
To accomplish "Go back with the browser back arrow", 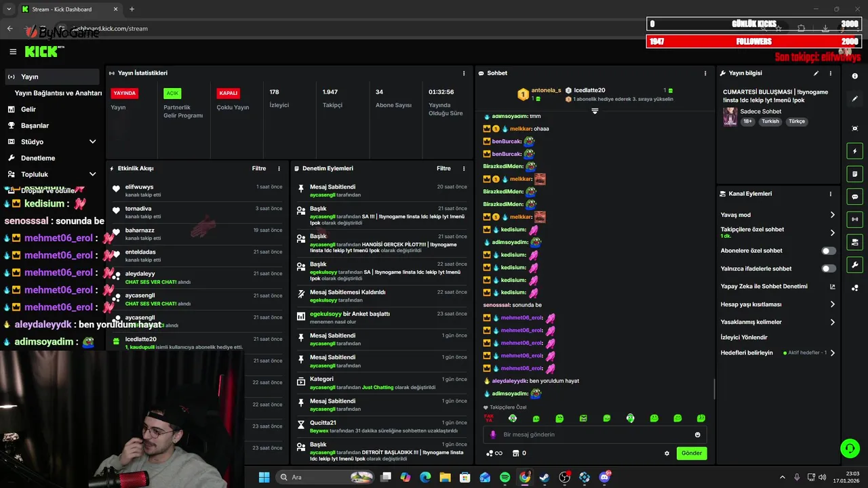I will [x=9, y=28].
